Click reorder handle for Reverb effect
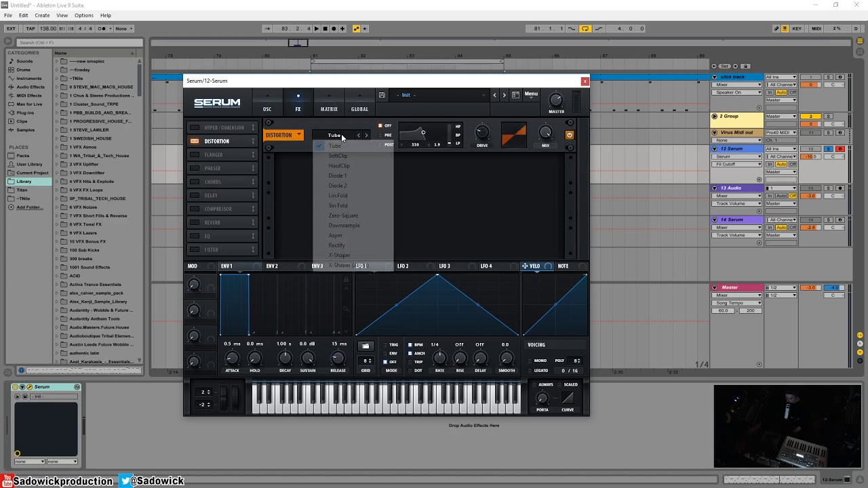868x488 pixels. (x=253, y=222)
